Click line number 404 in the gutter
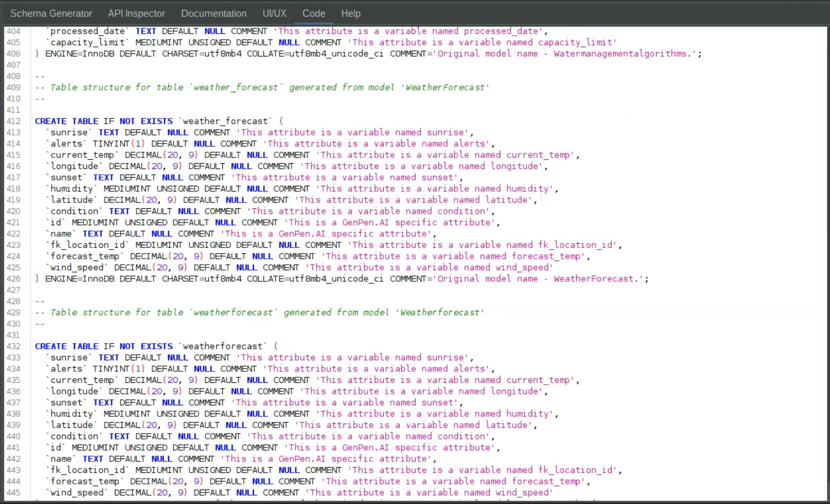Image resolution: width=830 pixels, height=504 pixels. [x=13, y=31]
